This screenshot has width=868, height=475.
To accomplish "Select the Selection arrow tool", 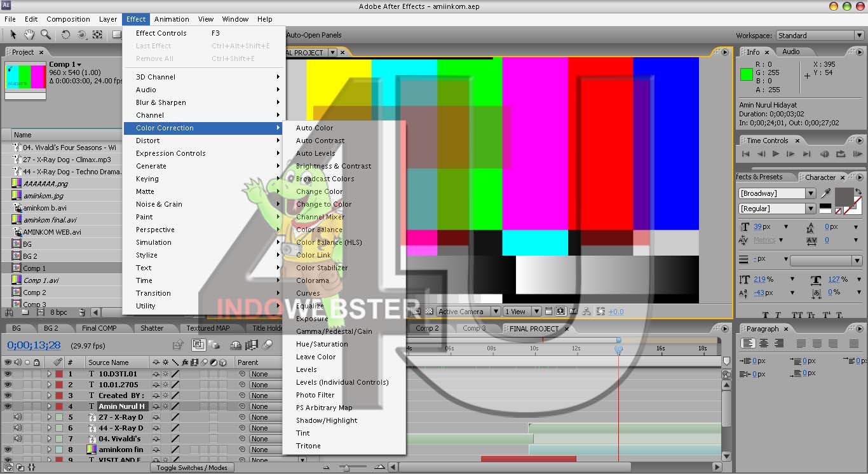I will pyautogui.click(x=13, y=35).
